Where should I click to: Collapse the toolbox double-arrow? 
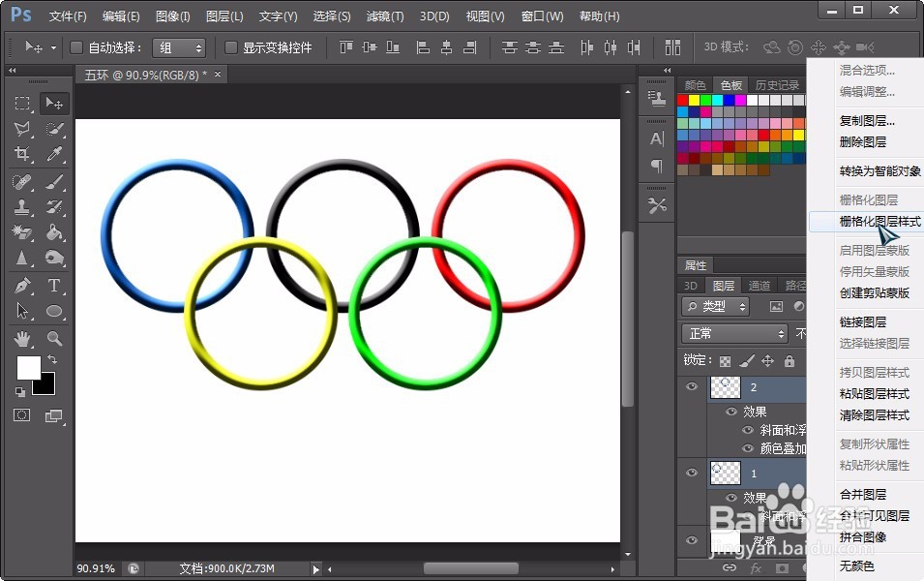point(12,70)
